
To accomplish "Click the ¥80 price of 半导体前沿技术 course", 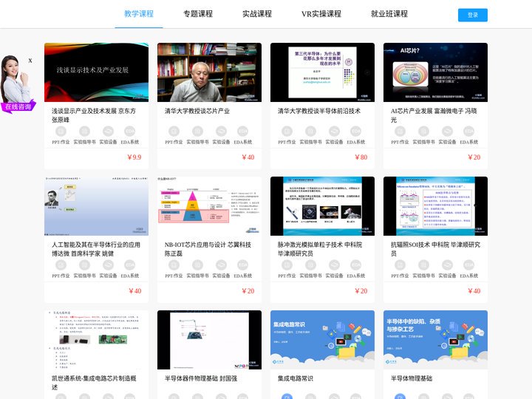I will (361, 157).
